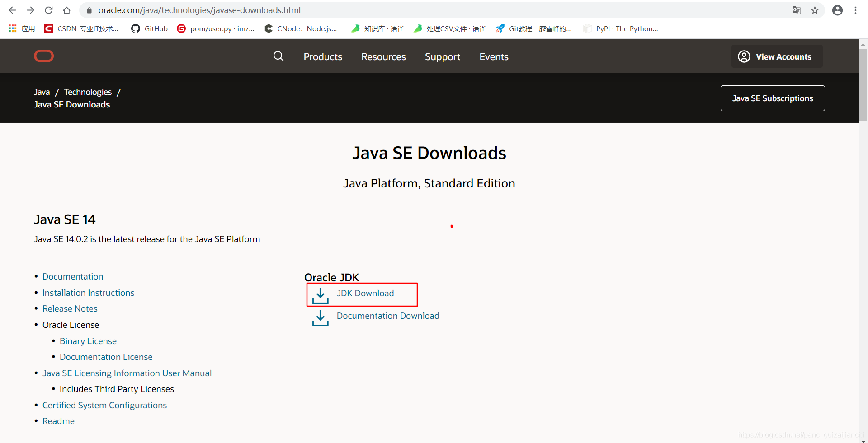Open the Resources menu
Viewport: 868px width, 443px height.
click(383, 56)
